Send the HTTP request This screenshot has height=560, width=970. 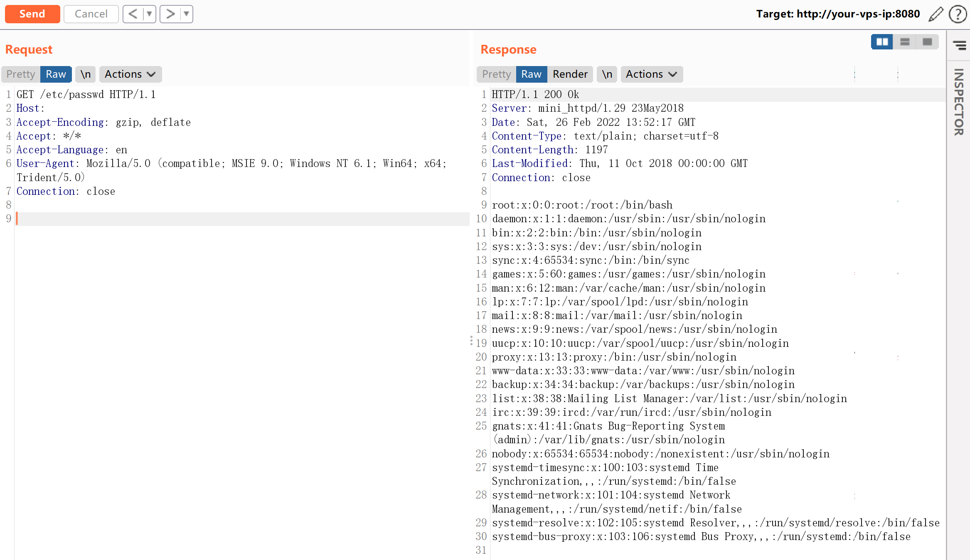tap(32, 14)
